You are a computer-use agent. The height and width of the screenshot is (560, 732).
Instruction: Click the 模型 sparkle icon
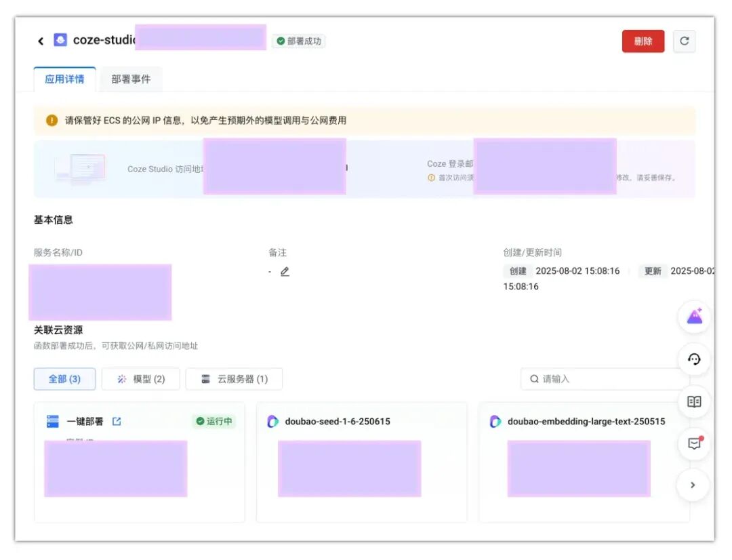point(122,379)
